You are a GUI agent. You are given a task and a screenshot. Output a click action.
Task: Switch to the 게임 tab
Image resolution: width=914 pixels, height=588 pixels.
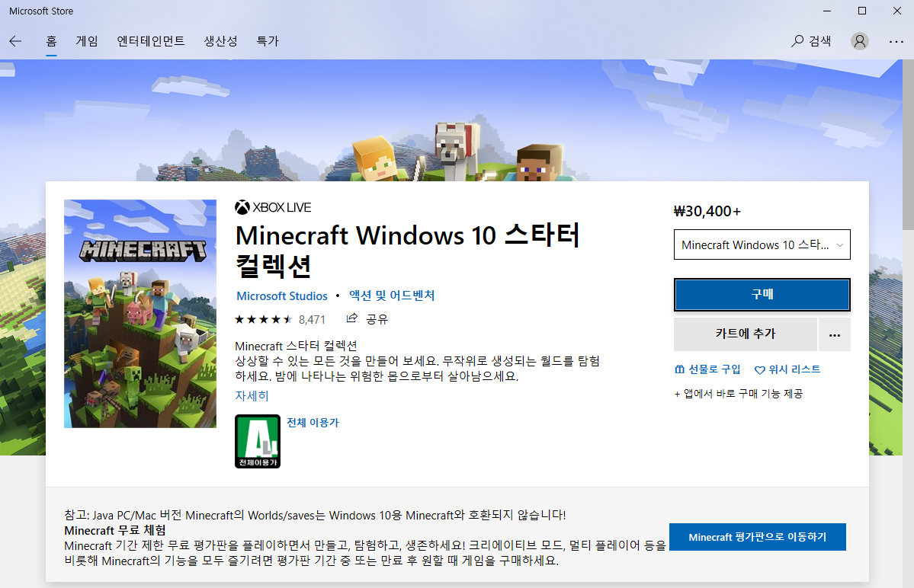pos(87,41)
